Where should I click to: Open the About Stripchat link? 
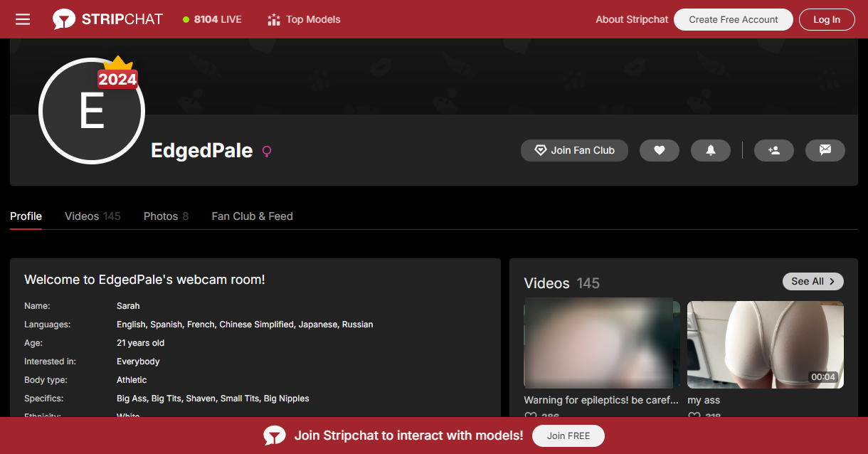[632, 19]
